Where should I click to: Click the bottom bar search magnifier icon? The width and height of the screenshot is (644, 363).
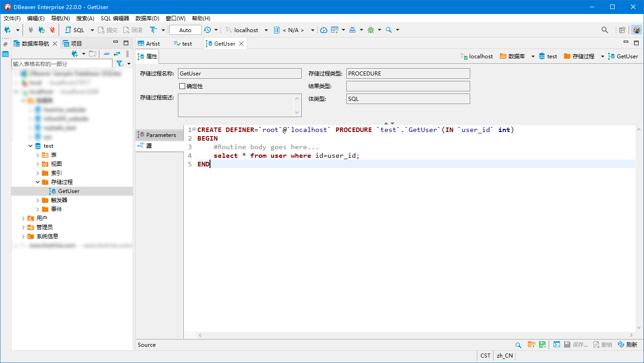(x=518, y=344)
